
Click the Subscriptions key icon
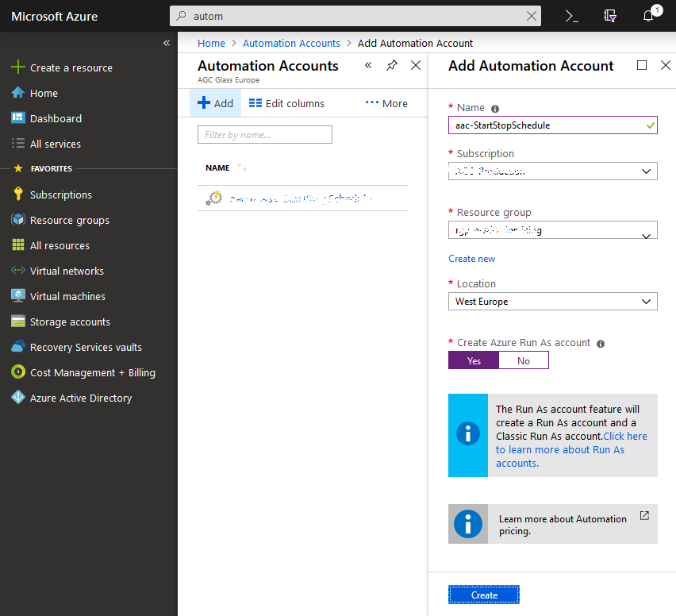click(18, 194)
